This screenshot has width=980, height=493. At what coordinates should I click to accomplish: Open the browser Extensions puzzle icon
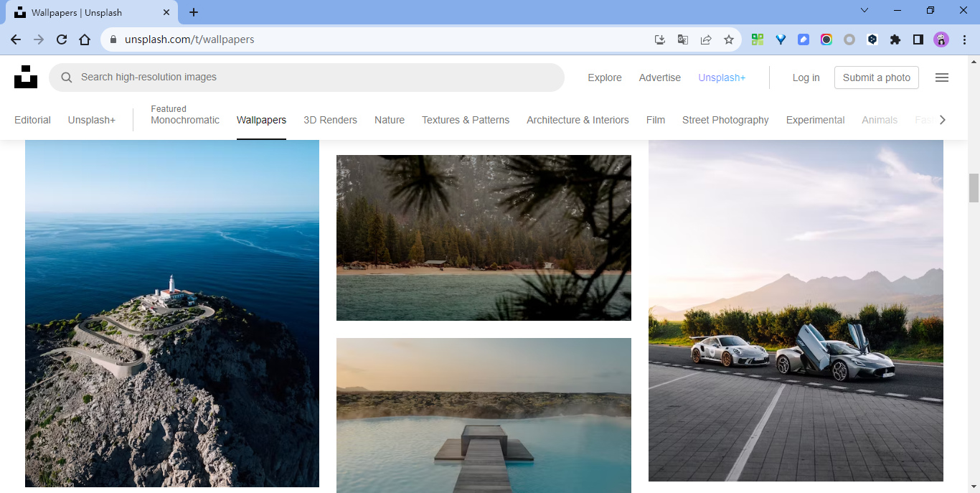point(895,40)
